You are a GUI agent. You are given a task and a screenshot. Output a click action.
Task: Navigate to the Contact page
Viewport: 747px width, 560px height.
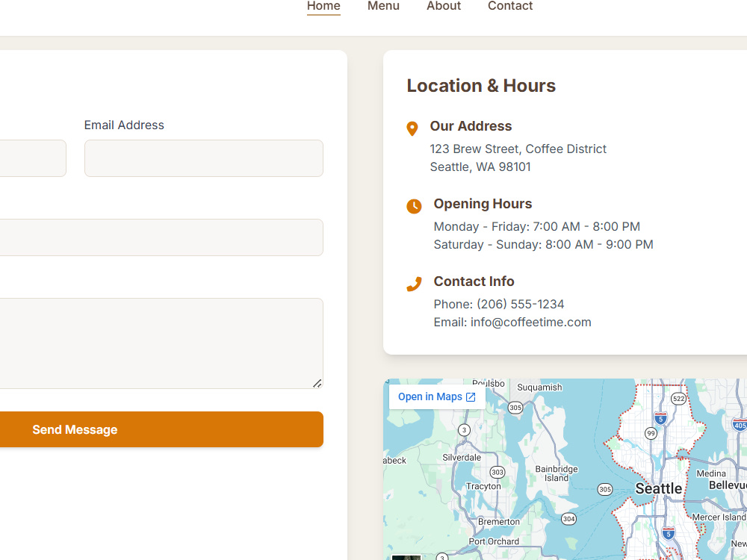(x=509, y=6)
